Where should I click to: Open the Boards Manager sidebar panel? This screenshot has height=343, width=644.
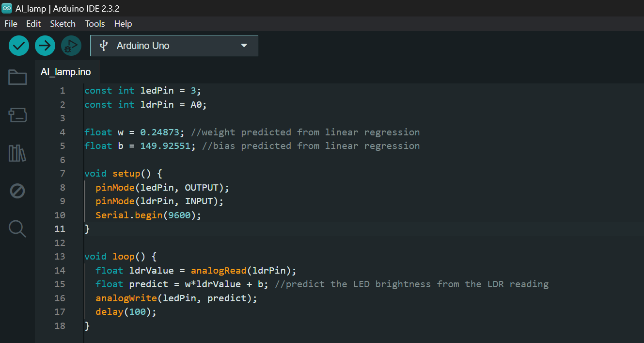click(17, 115)
